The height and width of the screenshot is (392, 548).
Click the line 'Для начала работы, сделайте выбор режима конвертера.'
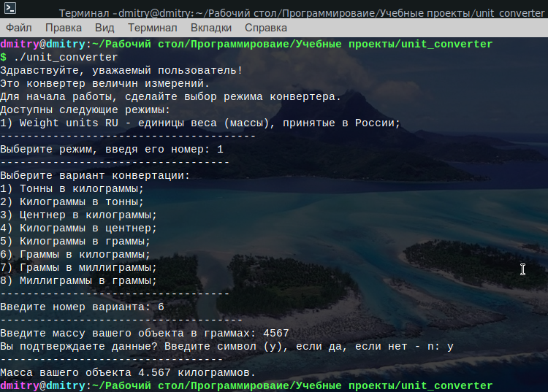click(170, 96)
